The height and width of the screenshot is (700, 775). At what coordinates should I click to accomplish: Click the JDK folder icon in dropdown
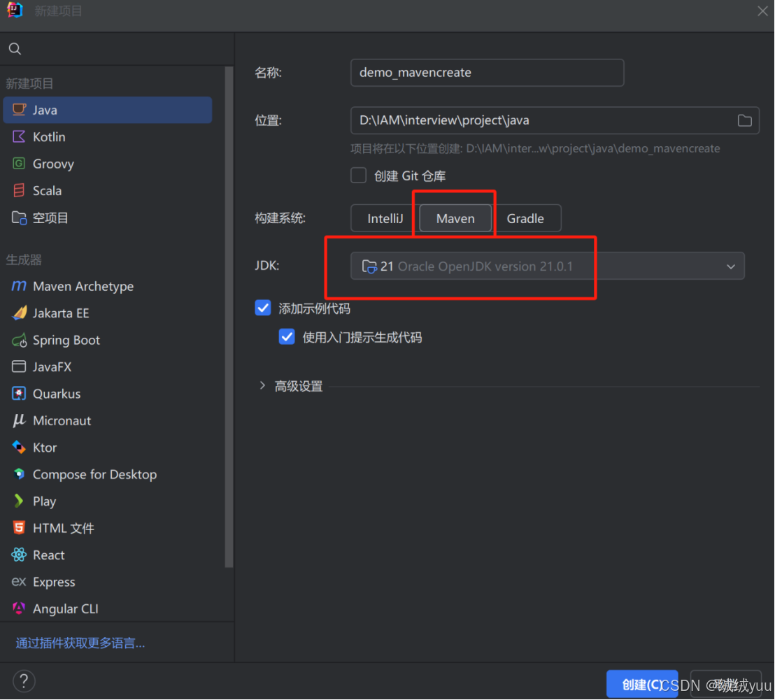pyautogui.click(x=369, y=266)
